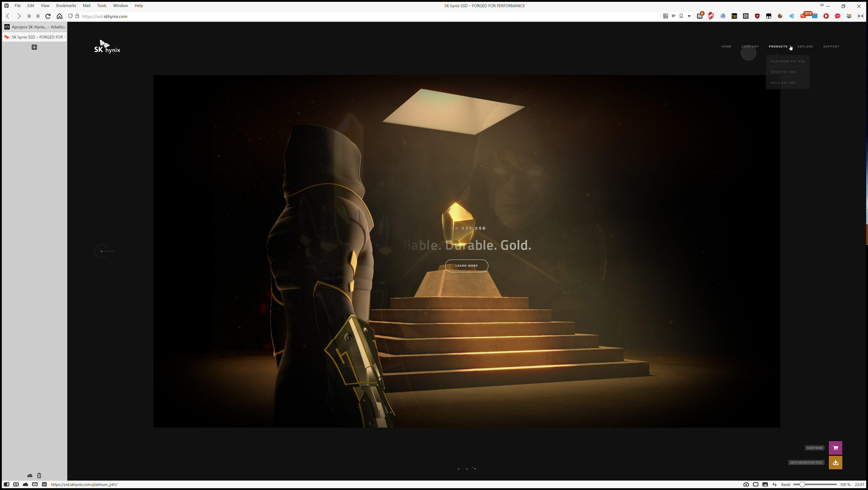The image size is (868, 490).
Task: Click the RSS feed icon in address bar
Action: (x=665, y=16)
